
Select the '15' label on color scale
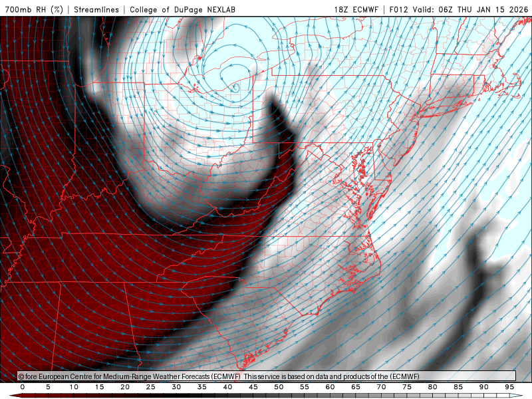pyautogui.click(x=99, y=387)
